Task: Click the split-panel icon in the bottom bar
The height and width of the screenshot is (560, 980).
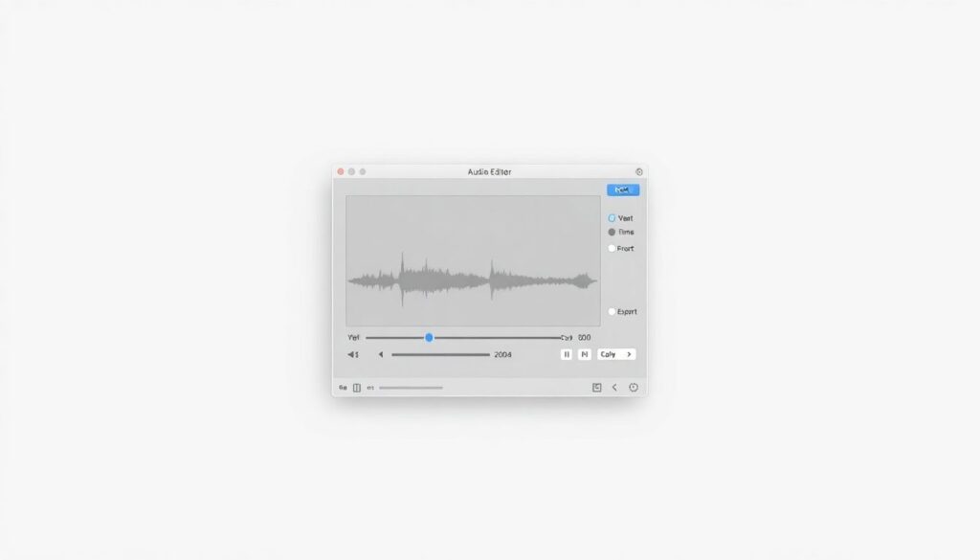Action: [x=357, y=388]
